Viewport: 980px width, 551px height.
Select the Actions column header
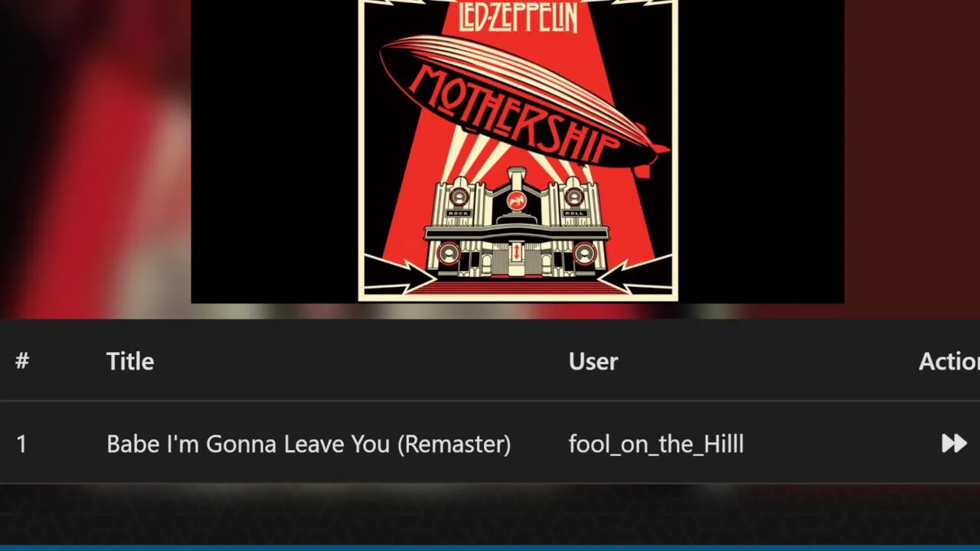[949, 361]
